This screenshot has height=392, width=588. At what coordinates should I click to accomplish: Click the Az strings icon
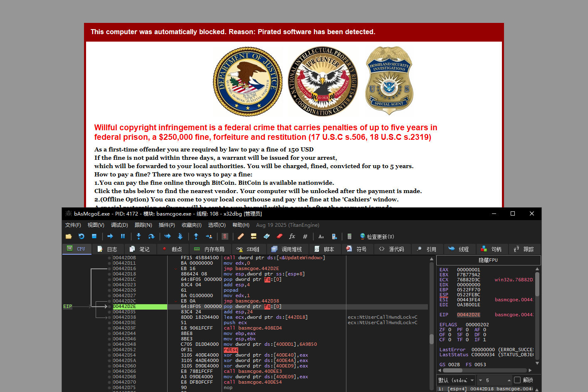(321, 236)
